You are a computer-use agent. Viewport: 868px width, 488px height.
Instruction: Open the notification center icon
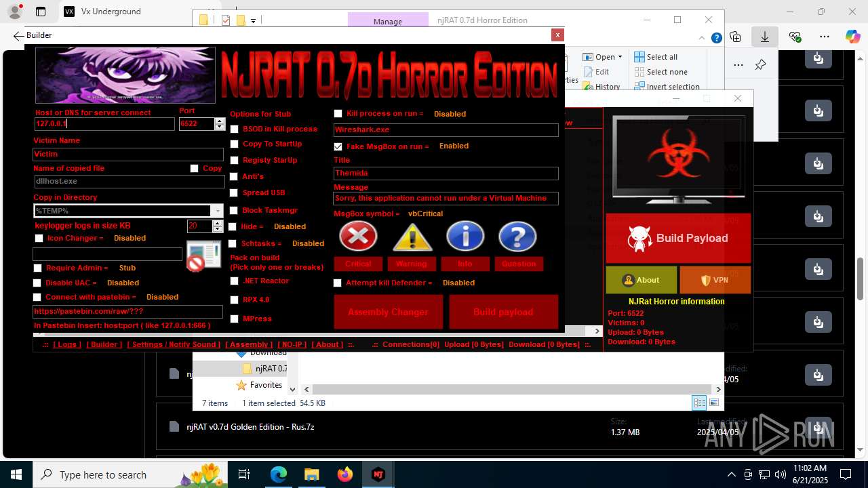pos(846,474)
